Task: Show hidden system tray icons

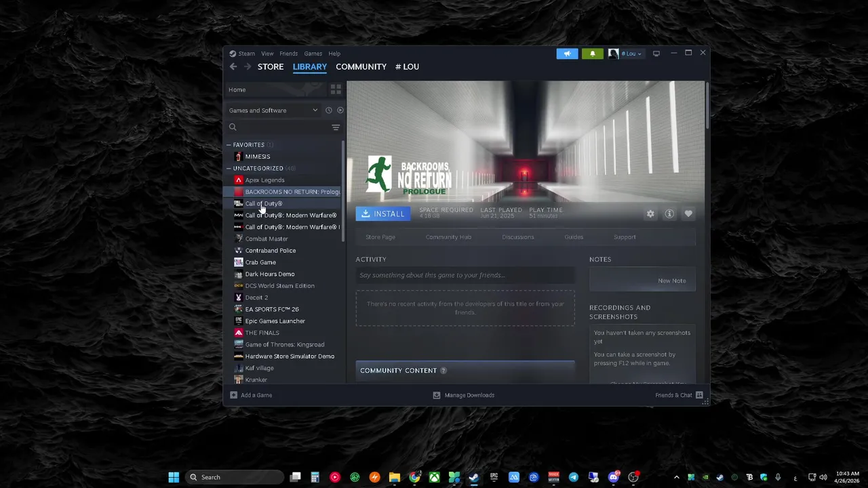Action: point(676,477)
